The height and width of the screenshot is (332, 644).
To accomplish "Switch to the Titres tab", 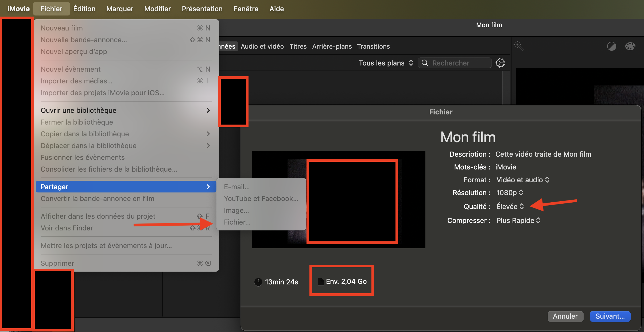I will [298, 46].
